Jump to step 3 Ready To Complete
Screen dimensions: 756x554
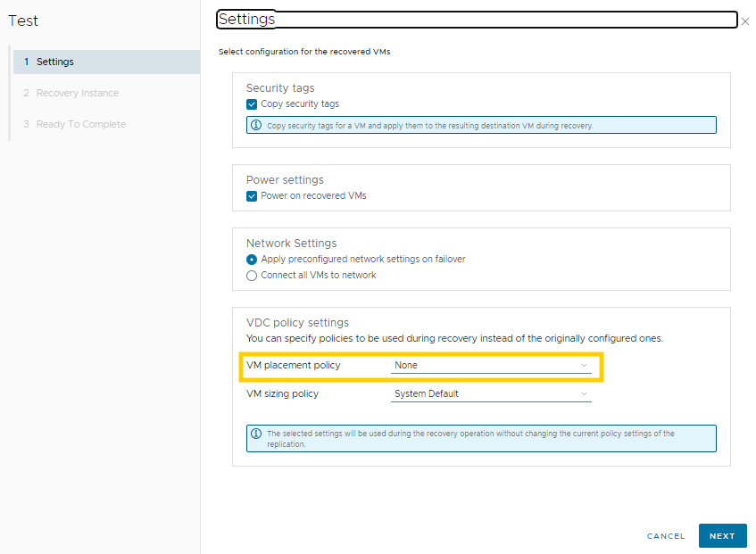click(80, 124)
